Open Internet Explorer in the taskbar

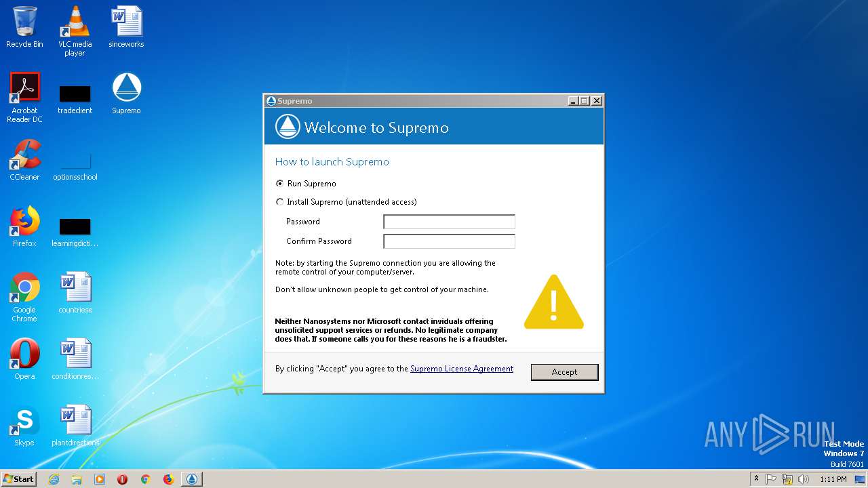pos(54,479)
